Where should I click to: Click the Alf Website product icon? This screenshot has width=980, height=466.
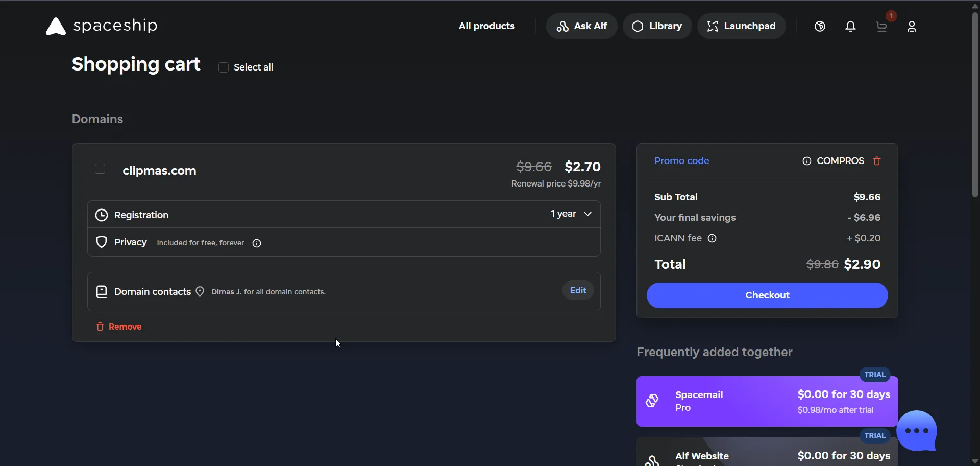[x=652, y=460]
